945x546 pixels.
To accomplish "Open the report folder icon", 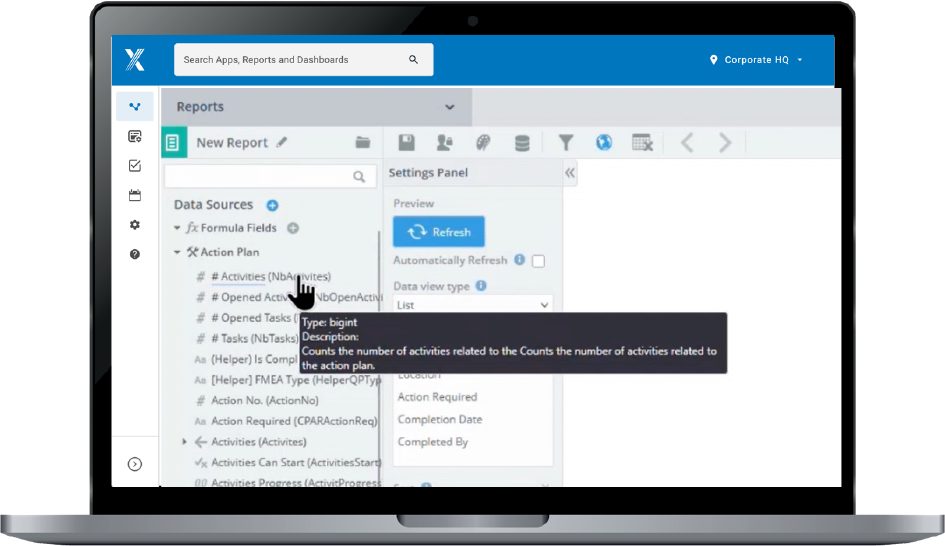I will pyautogui.click(x=363, y=143).
